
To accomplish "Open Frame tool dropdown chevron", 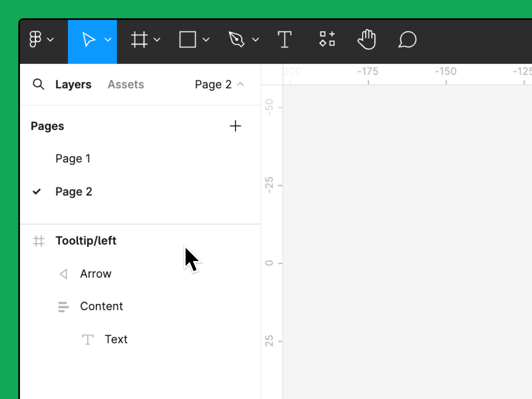I will [157, 40].
